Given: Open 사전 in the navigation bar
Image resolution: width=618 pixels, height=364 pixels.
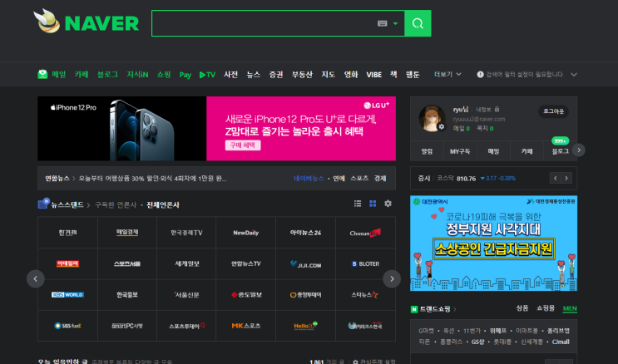Looking at the screenshot, I should pos(230,74).
